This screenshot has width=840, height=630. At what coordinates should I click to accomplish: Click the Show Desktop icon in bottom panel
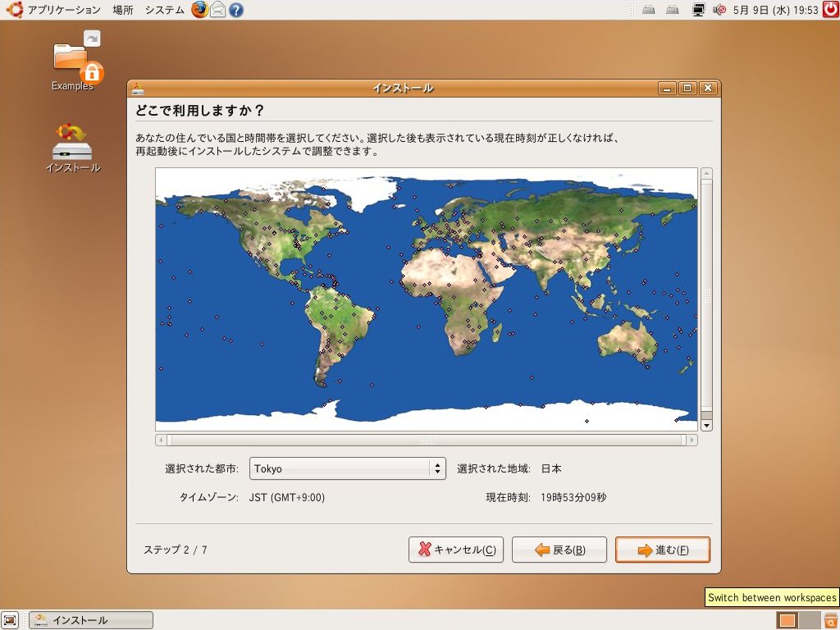[11, 620]
